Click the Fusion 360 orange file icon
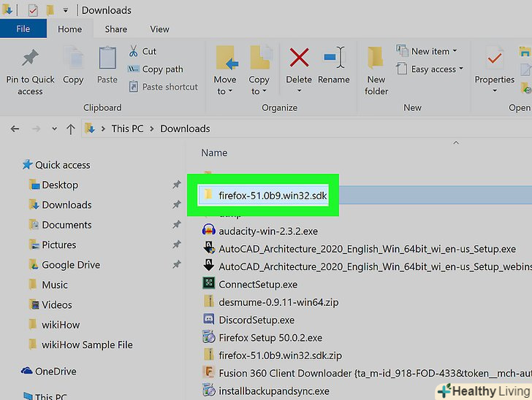This screenshot has height=400, width=532. [209, 372]
